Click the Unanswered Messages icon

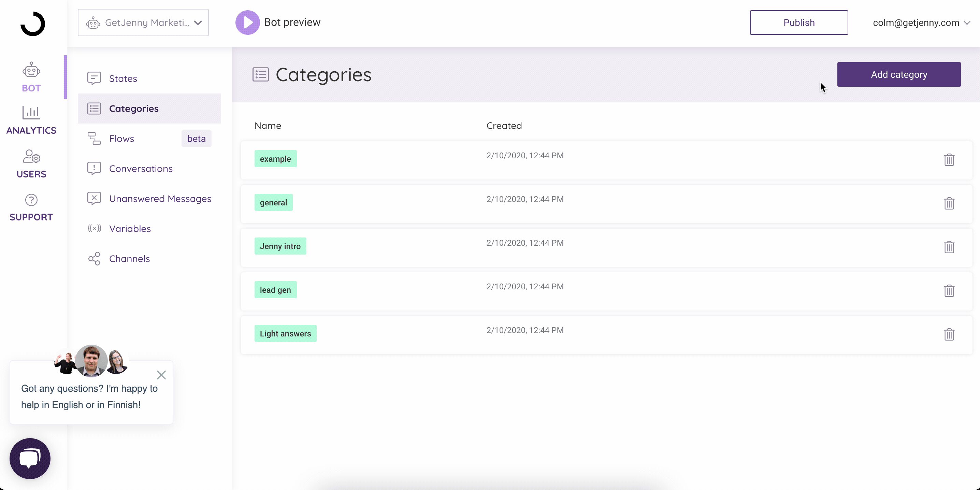coord(94,198)
